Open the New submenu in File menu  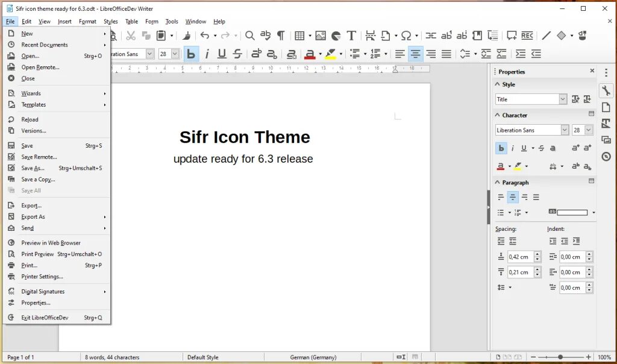pyautogui.click(x=57, y=34)
